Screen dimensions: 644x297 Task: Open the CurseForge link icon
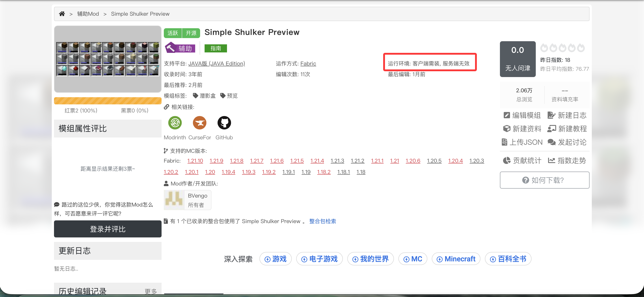pyautogui.click(x=199, y=123)
